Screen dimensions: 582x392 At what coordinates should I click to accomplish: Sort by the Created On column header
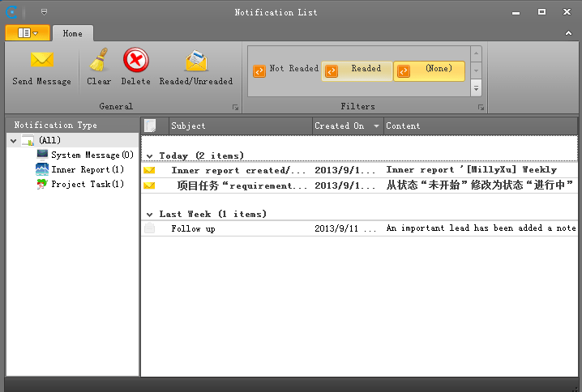(x=340, y=126)
